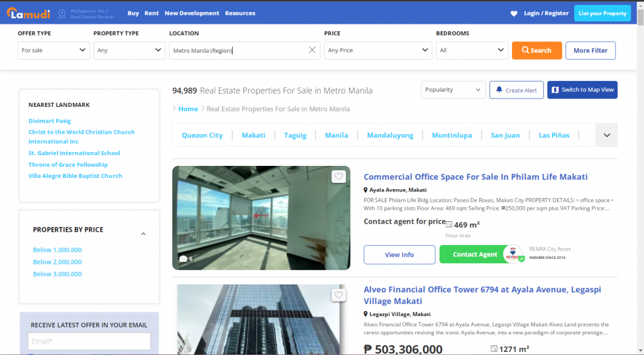
Task: Open St. Gabriel International School link
Action: (x=74, y=153)
